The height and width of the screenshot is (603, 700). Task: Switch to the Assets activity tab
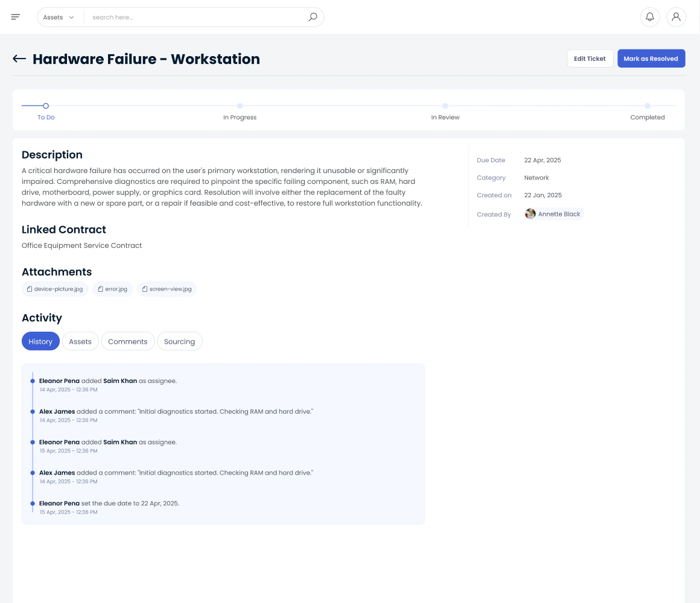click(x=80, y=341)
